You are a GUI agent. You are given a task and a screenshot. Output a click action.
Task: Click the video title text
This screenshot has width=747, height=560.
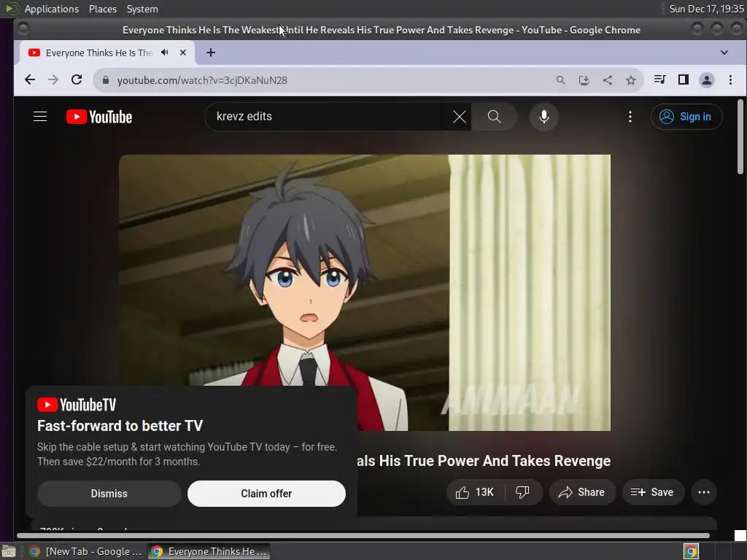[x=484, y=461]
